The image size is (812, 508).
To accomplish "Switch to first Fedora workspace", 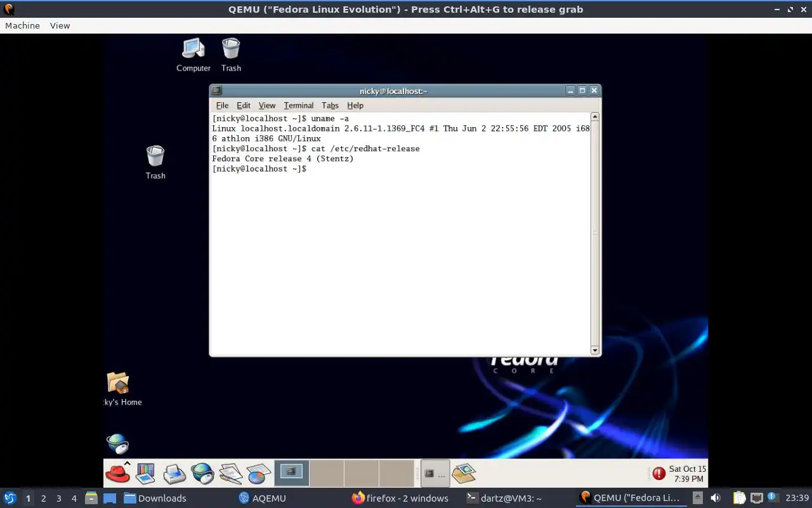I will [292, 473].
